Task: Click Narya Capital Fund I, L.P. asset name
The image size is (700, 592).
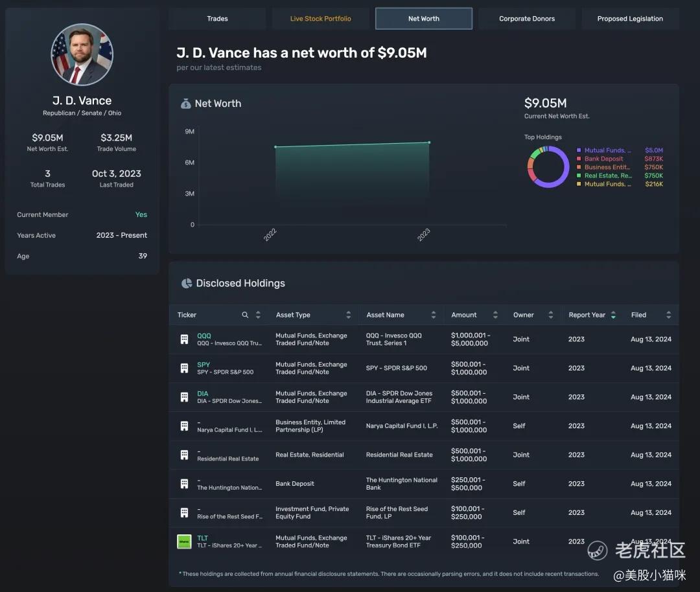Action: 402,426
